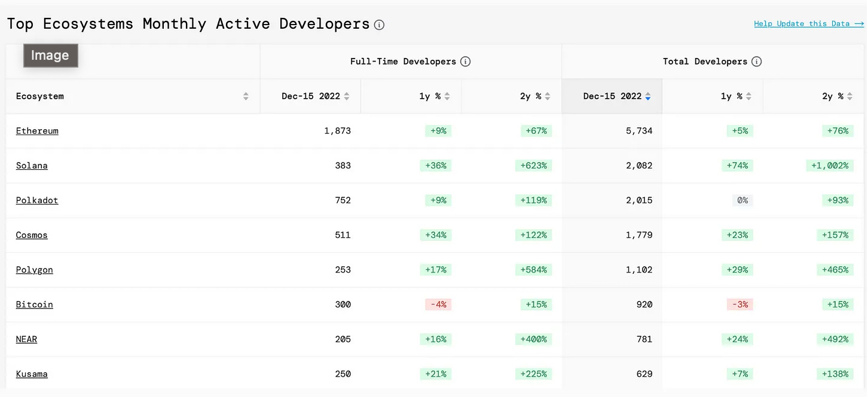The image size is (868, 397).
Task: Select Ethereum total developers 5,734
Action: pyautogui.click(x=639, y=131)
